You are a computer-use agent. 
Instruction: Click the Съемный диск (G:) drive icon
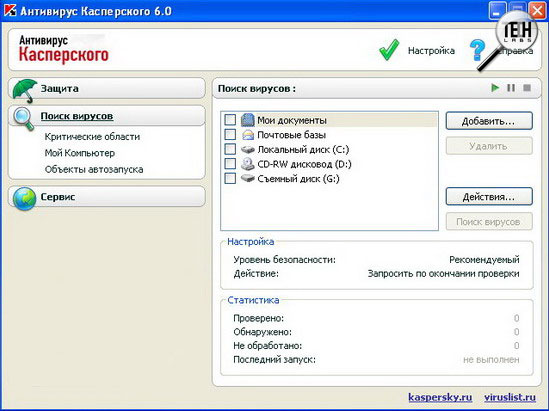pos(248,179)
